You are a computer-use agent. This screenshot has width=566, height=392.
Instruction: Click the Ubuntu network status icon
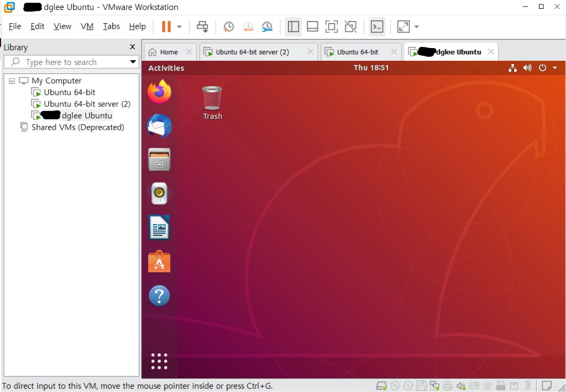[512, 68]
